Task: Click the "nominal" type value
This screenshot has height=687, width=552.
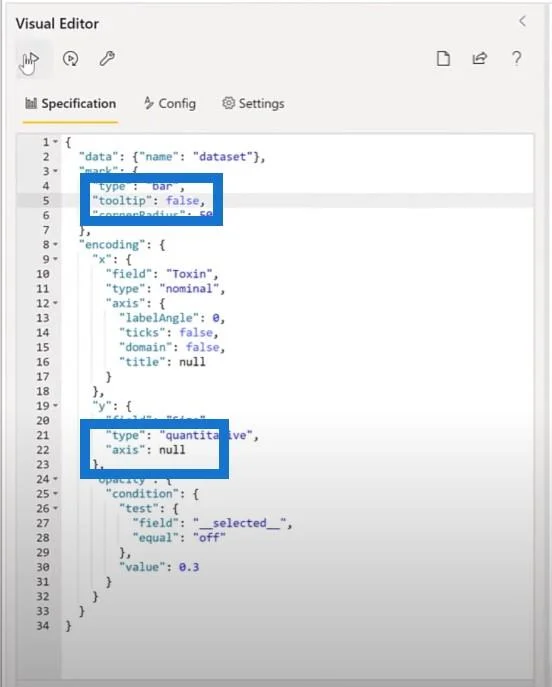Action: pyautogui.click(x=189, y=289)
